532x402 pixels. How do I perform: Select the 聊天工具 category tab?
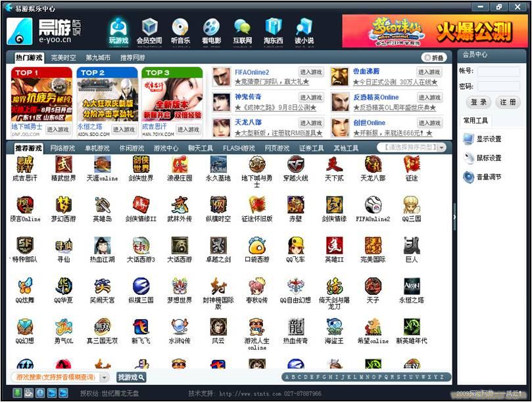coord(201,148)
